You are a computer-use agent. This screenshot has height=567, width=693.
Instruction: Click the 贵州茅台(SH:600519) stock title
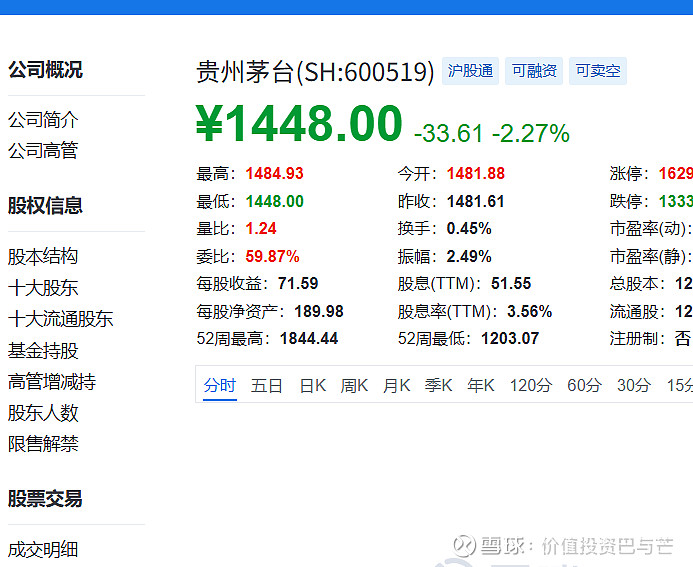(315, 72)
